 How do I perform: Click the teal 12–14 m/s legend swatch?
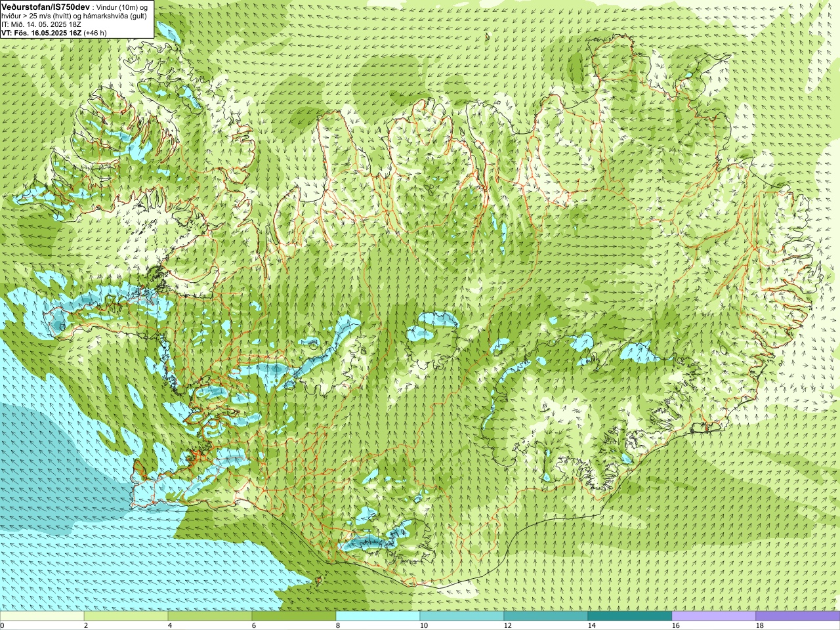[x=546, y=616]
